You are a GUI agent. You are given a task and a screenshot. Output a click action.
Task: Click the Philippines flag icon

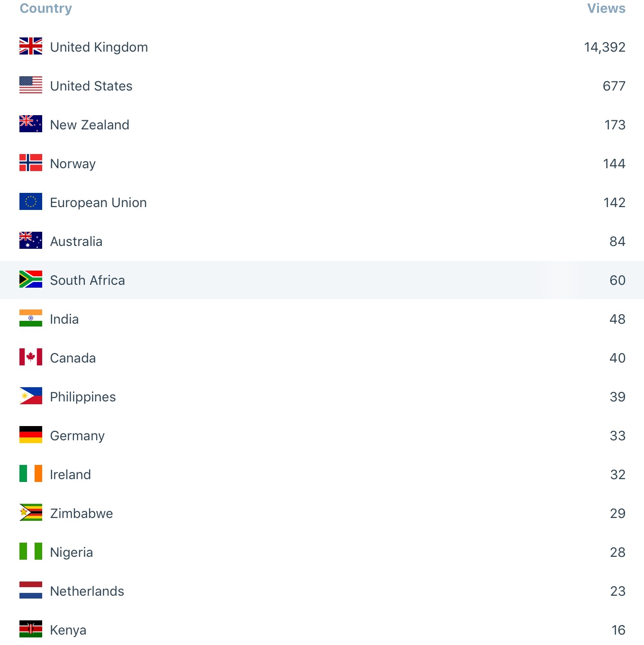[31, 396]
